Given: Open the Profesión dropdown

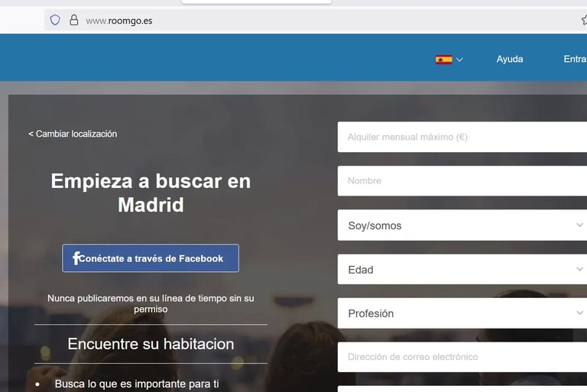Looking at the screenshot, I should coord(462,313).
